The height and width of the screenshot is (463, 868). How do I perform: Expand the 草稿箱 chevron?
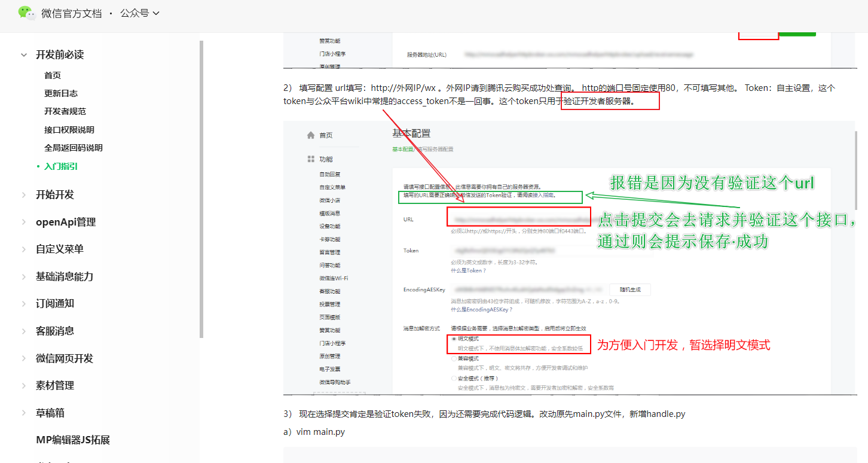click(x=24, y=413)
